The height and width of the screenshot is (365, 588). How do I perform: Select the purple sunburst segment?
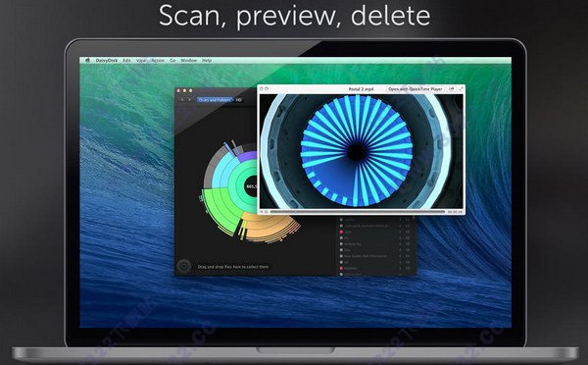coord(248,156)
